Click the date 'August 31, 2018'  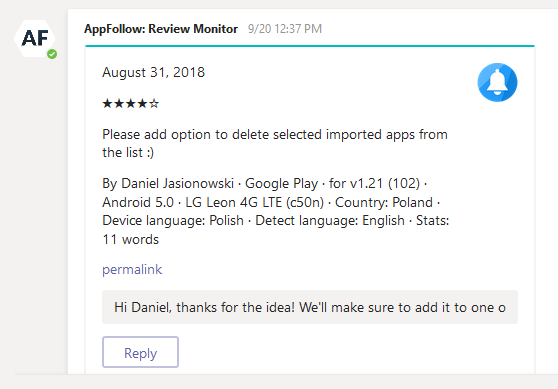153,73
